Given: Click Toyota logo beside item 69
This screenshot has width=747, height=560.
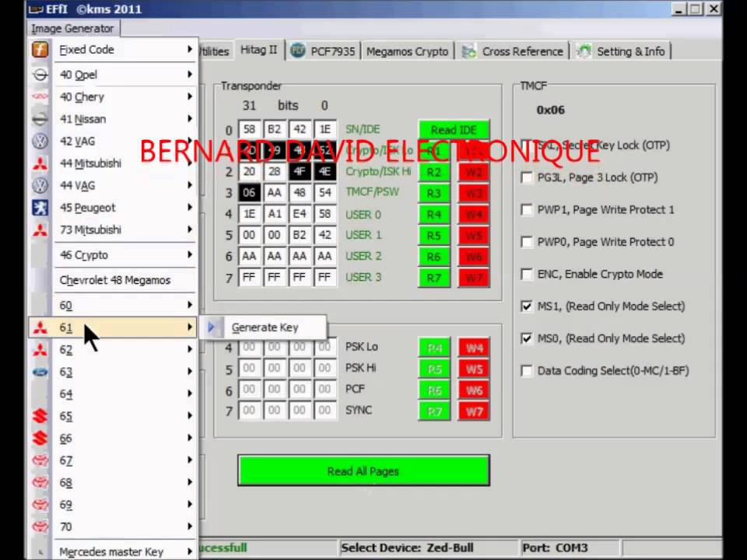Looking at the screenshot, I should tap(40, 504).
